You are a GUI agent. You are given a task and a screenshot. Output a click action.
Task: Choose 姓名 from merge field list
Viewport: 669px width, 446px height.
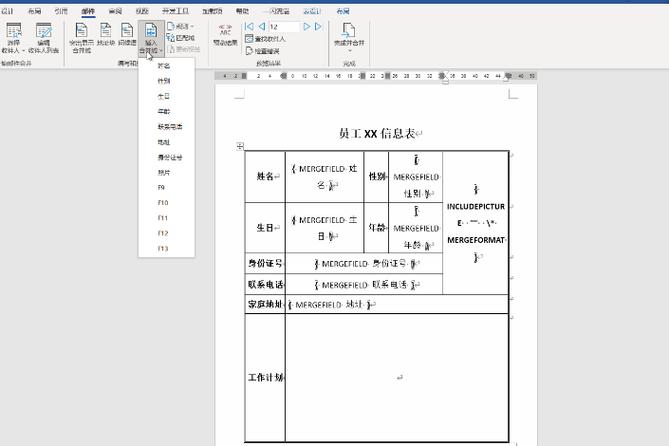point(166,66)
